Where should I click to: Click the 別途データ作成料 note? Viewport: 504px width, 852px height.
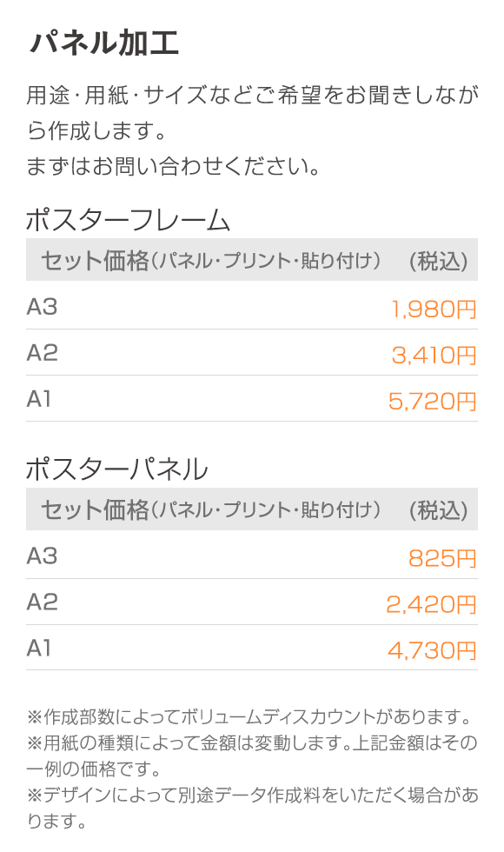pos(253,808)
